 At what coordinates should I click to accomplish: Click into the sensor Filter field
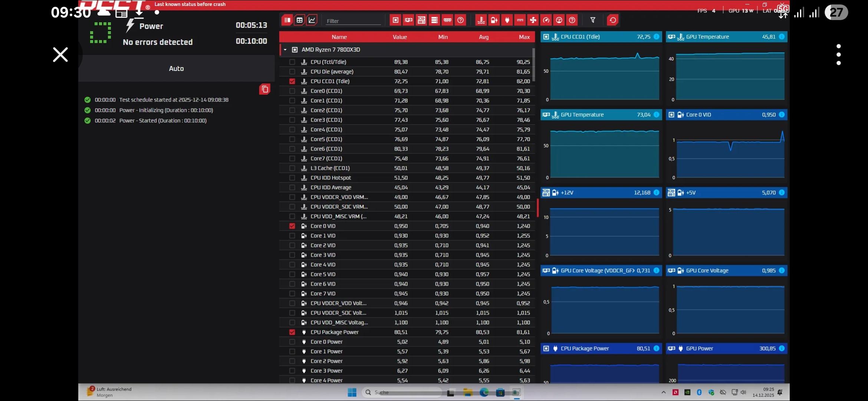tap(353, 21)
